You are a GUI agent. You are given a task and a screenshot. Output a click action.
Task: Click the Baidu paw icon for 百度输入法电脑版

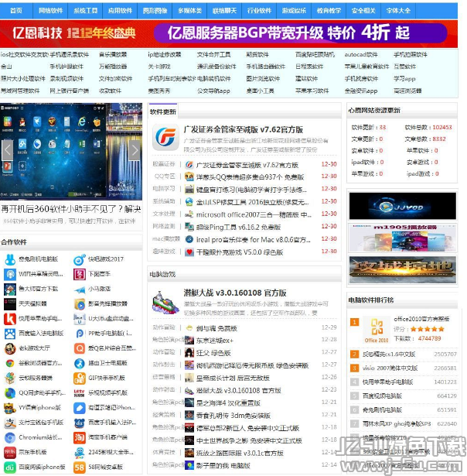(10, 334)
